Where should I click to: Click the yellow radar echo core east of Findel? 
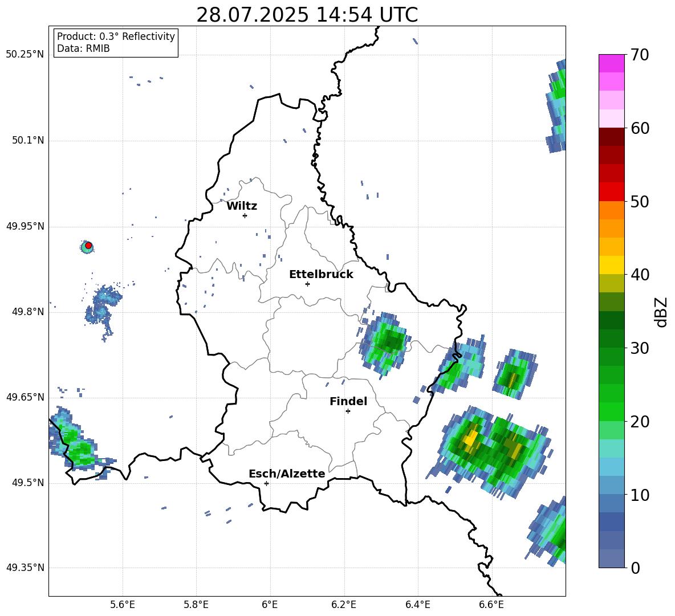coord(470,439)
